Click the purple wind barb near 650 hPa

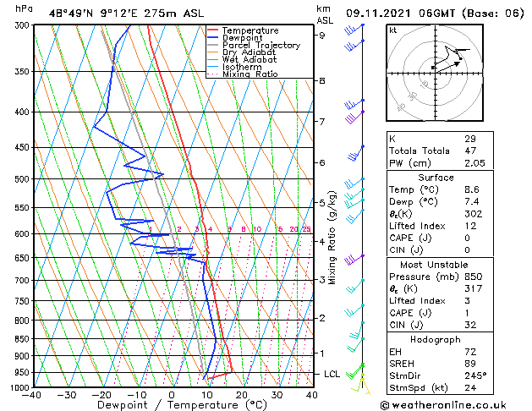point(354,260)
